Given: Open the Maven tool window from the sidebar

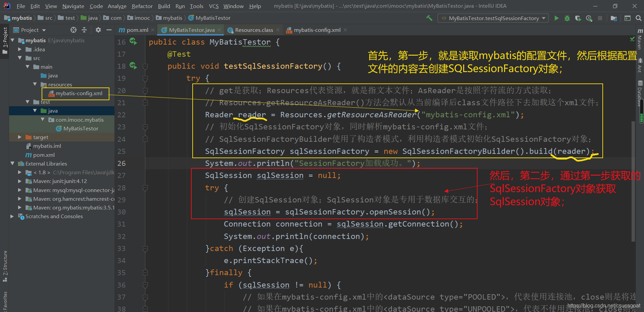Looking at the screenshot, I should pos(640,39).
